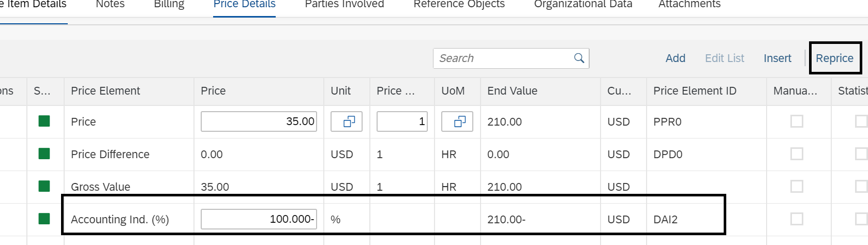Click green status of Accounting Ind. row
The width and height of the screenshot is (868, 245).
(x=44, y=219)
